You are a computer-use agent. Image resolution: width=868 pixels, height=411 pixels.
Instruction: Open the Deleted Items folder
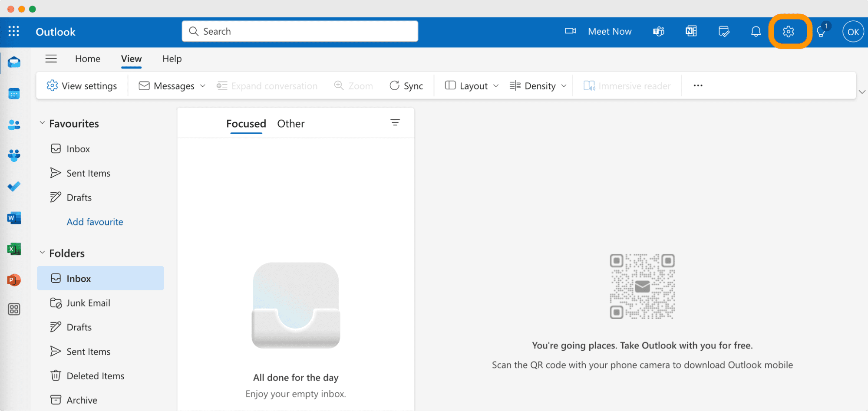tap(101, 376)
